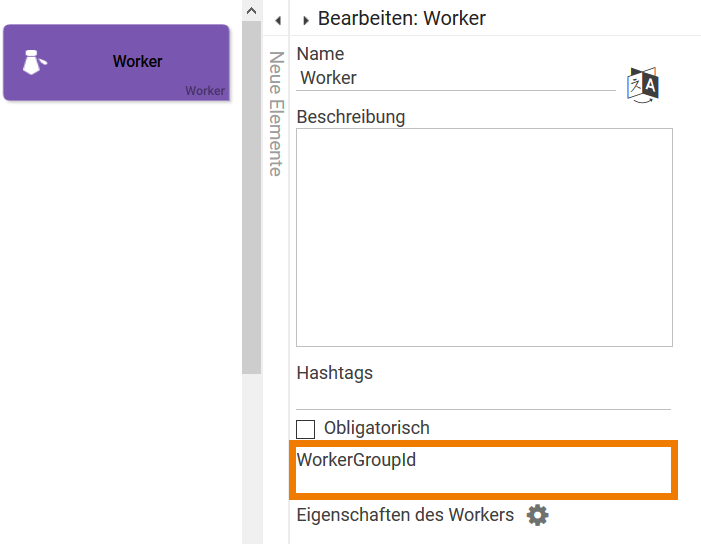Click into the Name input containing "Worker"

point(456,78)
